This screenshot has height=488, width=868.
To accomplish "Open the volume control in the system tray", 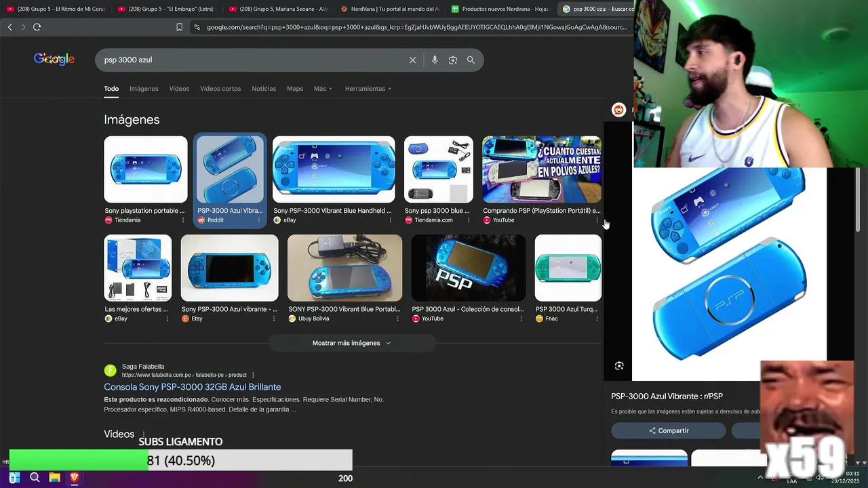I will [x=819, y=478].
